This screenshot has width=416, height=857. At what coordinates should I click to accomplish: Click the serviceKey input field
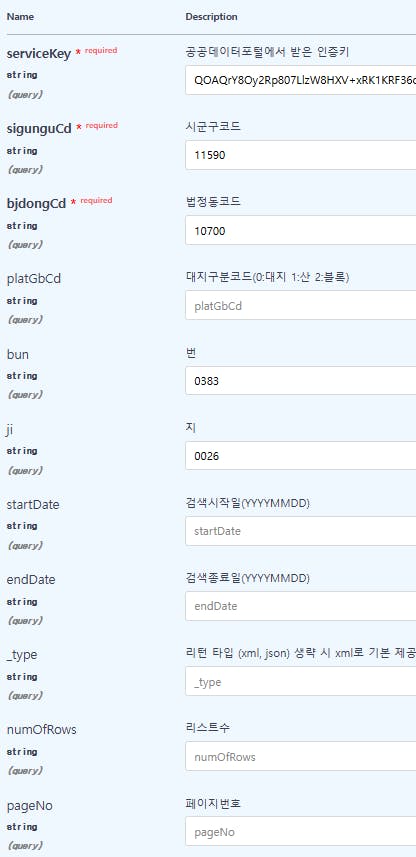(301, 80)
